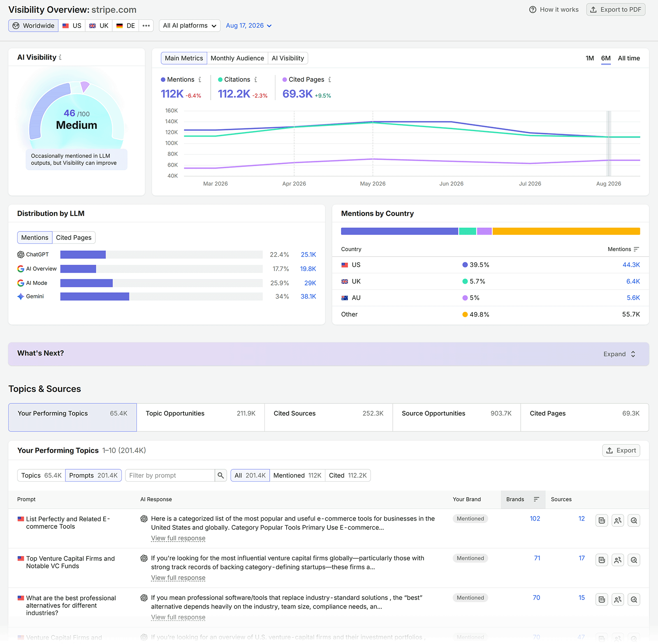
Task: Open sources search icon for professional alternatives row
Action: (x=634, y=600)
